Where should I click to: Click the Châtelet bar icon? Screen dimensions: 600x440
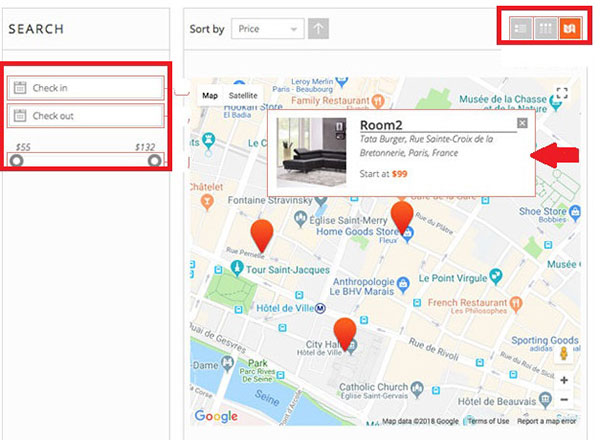click(207, 202)
